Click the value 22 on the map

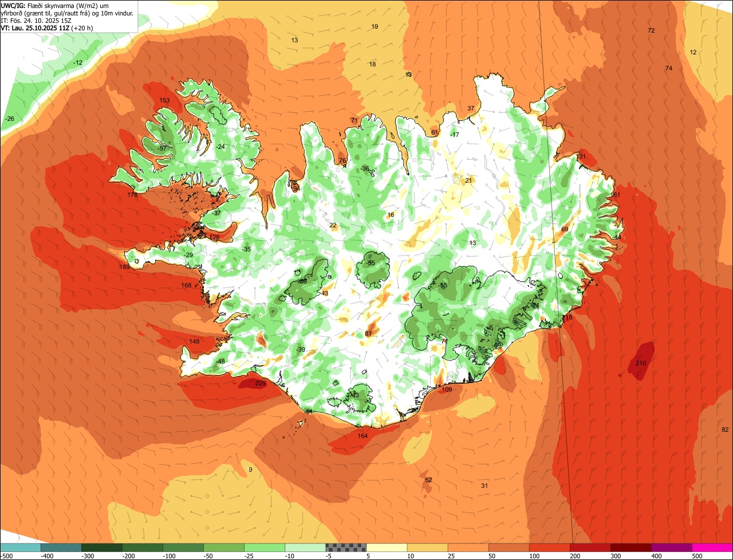(333, 225)
